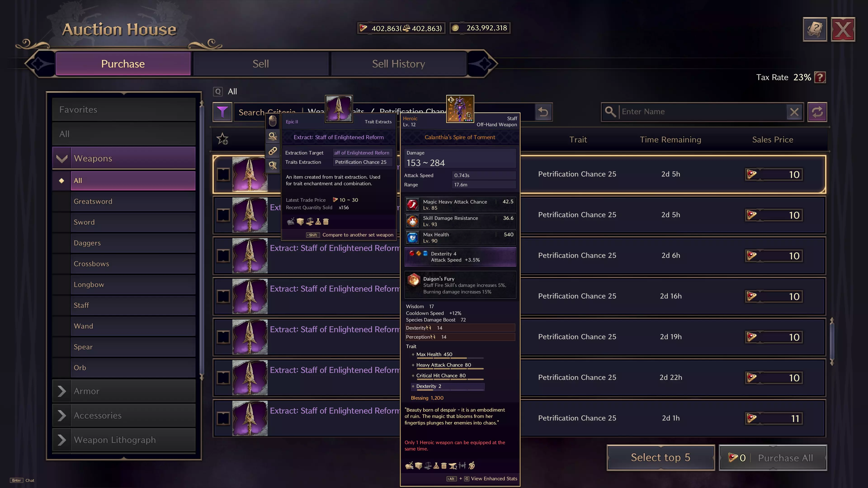Click the chain link icon in side toolbar
Image resolution: width=868 pixels, height=488 pixels.
(x=273, y=151)
